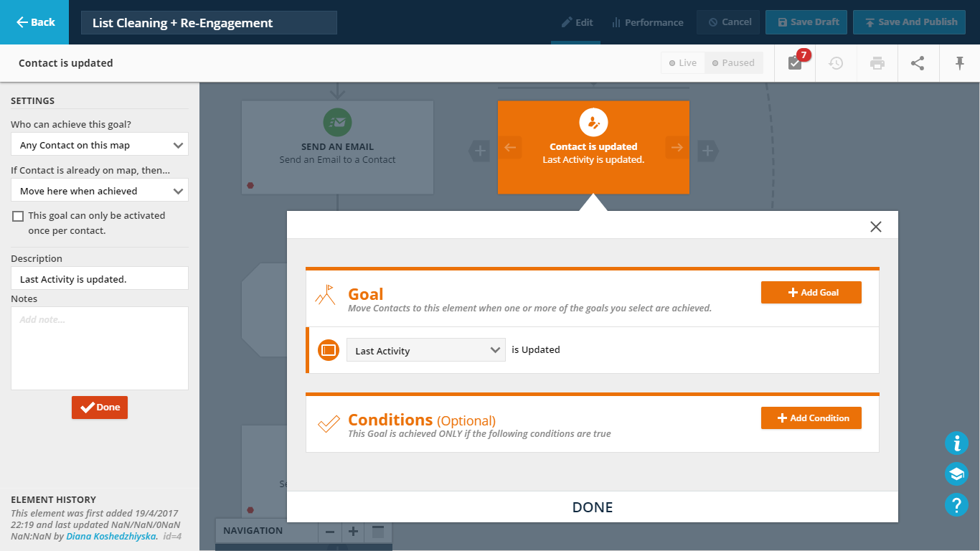Switch the map status to Live

682,63
